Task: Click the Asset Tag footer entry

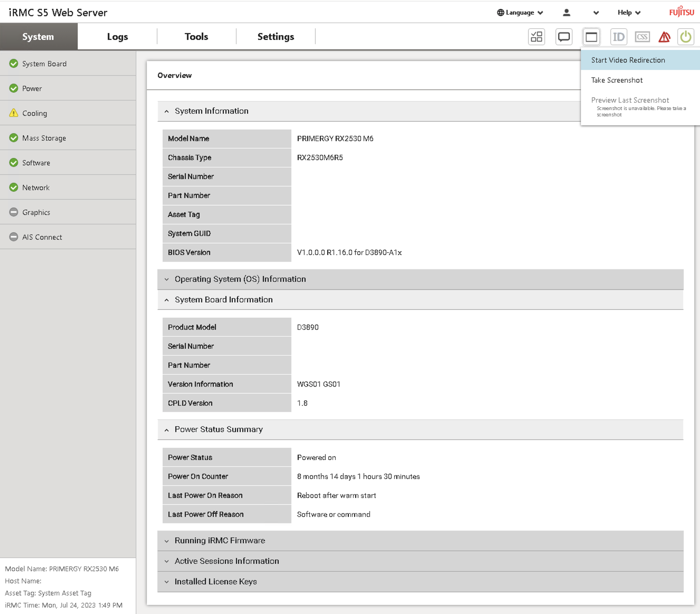Action: pyautogui.click(x=48, y=593)
